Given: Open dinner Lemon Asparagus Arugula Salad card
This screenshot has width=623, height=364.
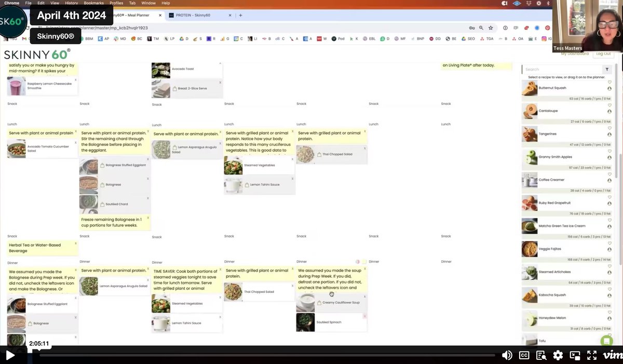Looking at the screenshot, I should coord(115,286).
